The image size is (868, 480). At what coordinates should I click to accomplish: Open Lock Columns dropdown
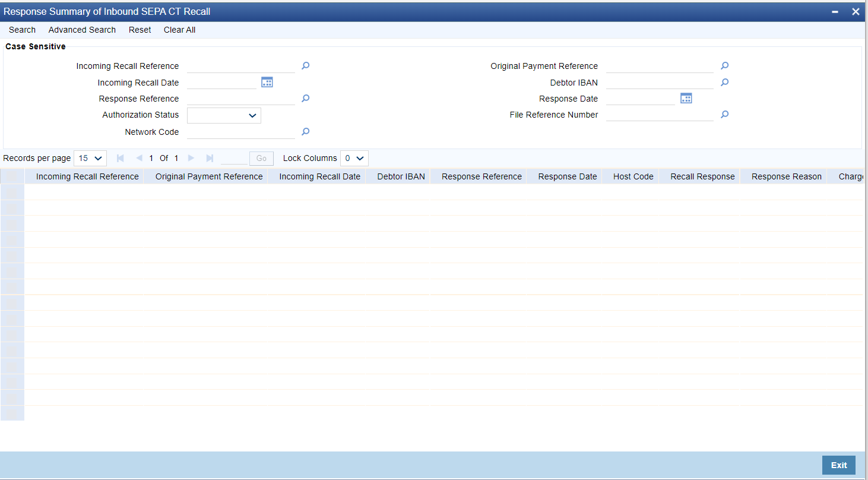click(x=354, y=158)
